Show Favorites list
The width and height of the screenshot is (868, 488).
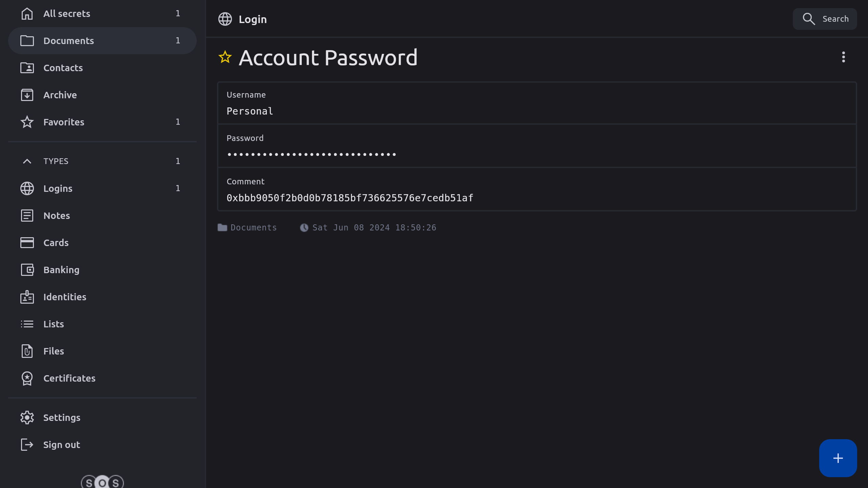64,122
